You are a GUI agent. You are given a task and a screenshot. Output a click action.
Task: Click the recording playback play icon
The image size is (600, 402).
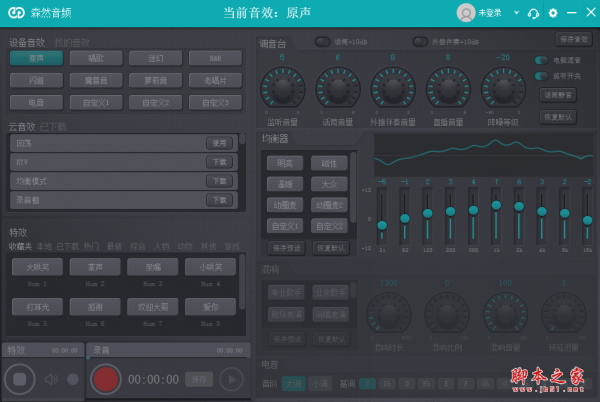(230, 380)
